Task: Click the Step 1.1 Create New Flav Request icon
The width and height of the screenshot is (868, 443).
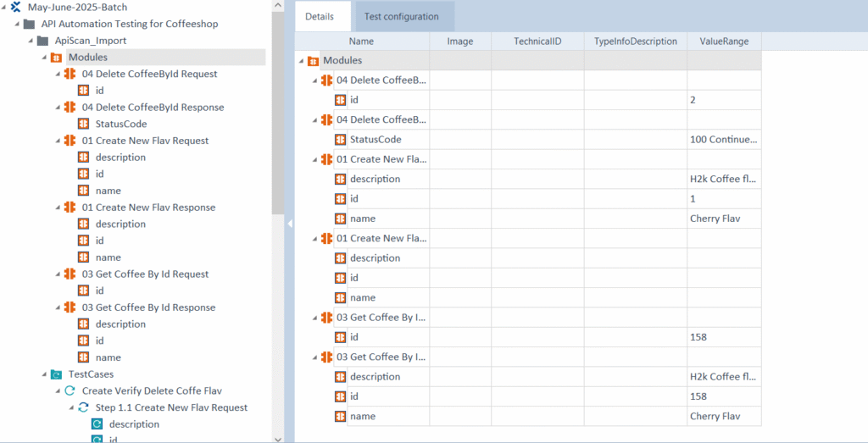Action: [x=83, y=407]
